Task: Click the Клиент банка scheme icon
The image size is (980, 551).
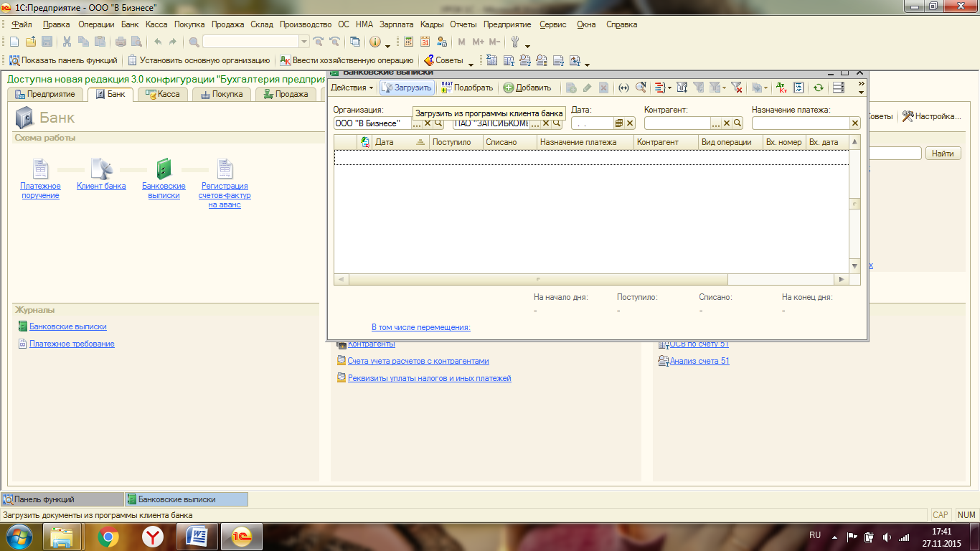Action: (101, 169)
